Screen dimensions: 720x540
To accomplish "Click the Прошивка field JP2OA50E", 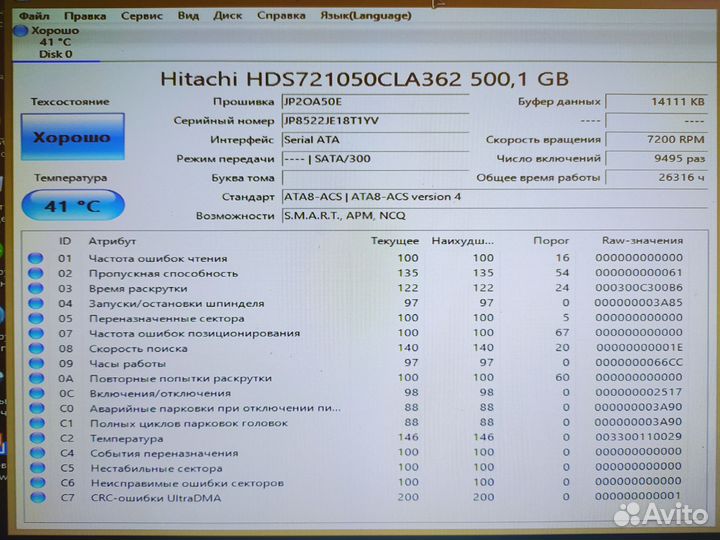I will click(375, 102).
